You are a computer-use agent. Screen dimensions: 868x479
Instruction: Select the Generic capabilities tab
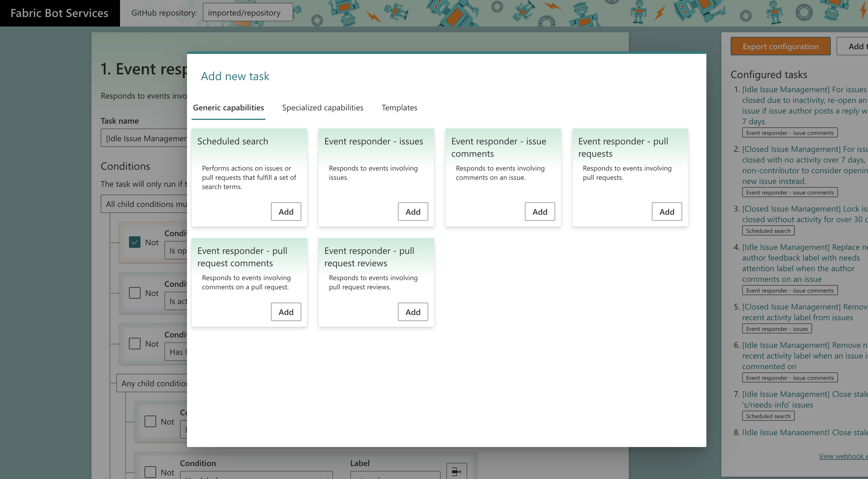[229, 108]
